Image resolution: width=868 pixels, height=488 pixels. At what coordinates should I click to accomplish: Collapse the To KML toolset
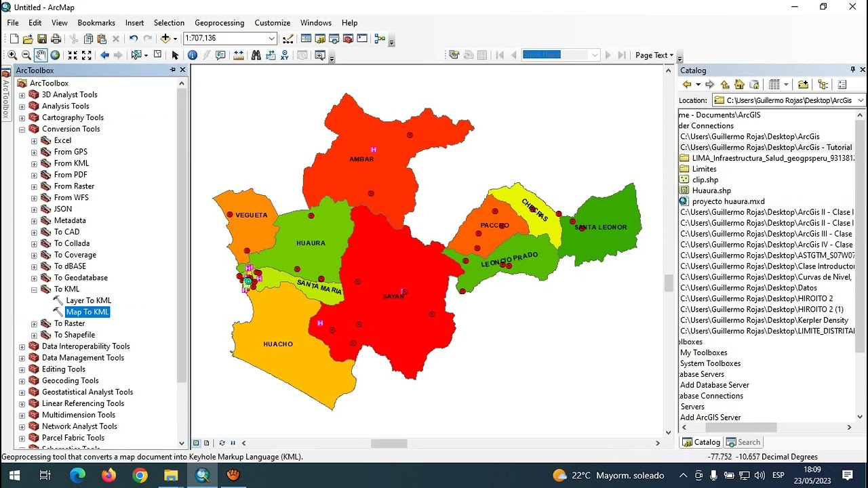click(x=34, y=289)
